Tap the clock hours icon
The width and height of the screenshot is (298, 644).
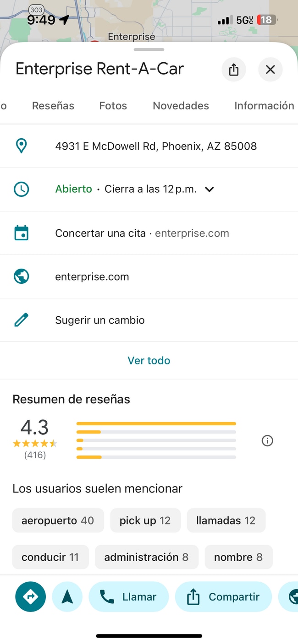(22, 189)
